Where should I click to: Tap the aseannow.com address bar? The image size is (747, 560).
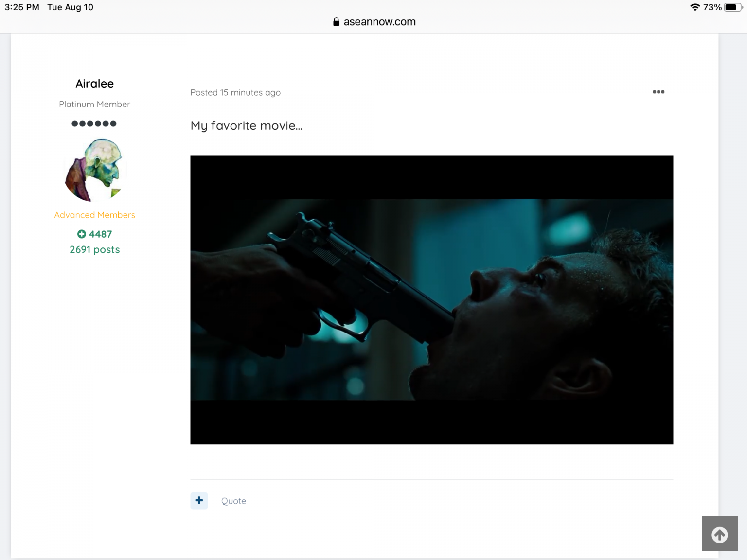pyautogui.click(x=373, y=22)
